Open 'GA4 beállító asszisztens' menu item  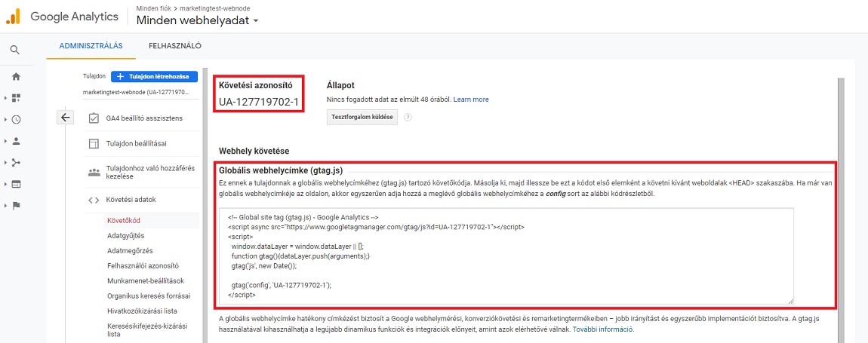(x=143, y=118)
